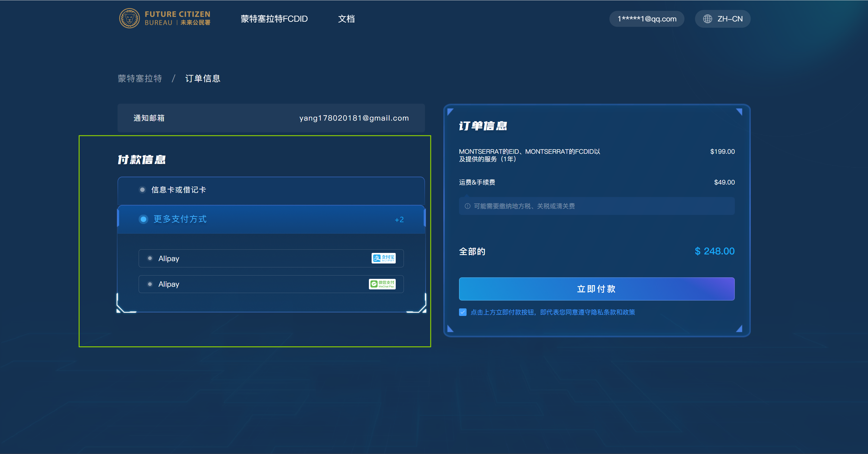Open the ZH-CN language dropdown
Image resolution: width=868 pixels, height=454 pixels.
[729, 19]
